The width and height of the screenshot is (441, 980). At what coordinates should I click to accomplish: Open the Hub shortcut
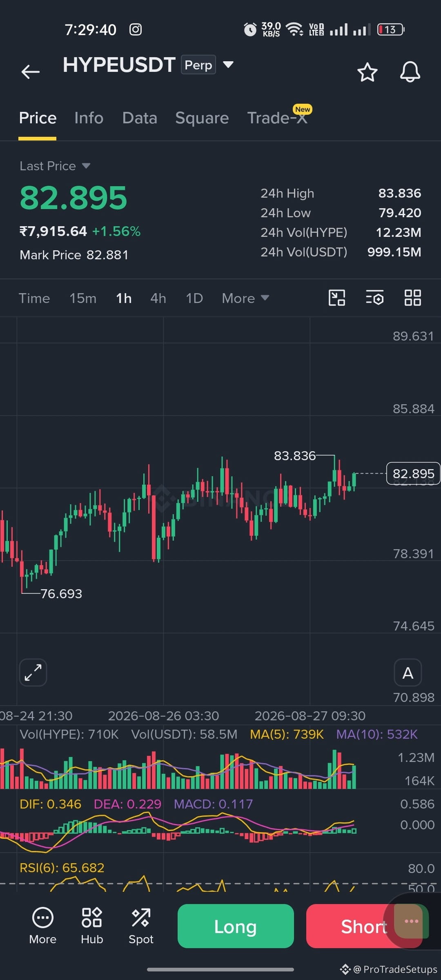(92, 926)
